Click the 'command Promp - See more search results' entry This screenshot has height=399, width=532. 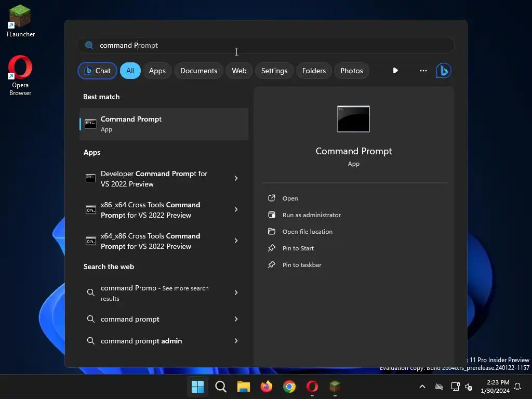pos(155,293)
